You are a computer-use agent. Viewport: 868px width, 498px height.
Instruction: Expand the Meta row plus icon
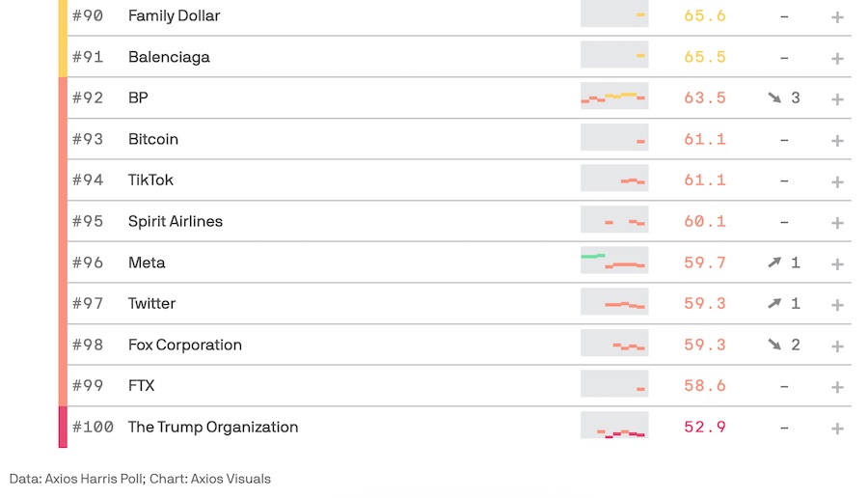(x=837, y=263)
